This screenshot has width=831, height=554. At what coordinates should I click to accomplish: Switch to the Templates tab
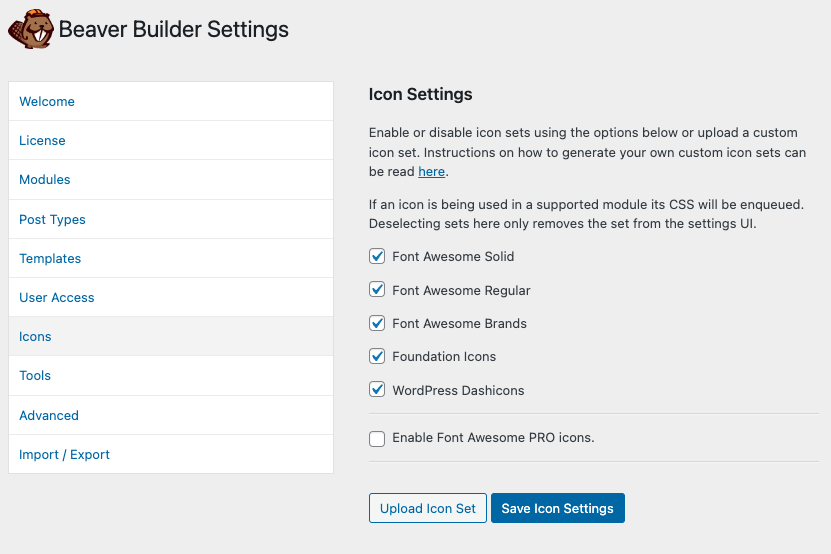pos(171,258)
